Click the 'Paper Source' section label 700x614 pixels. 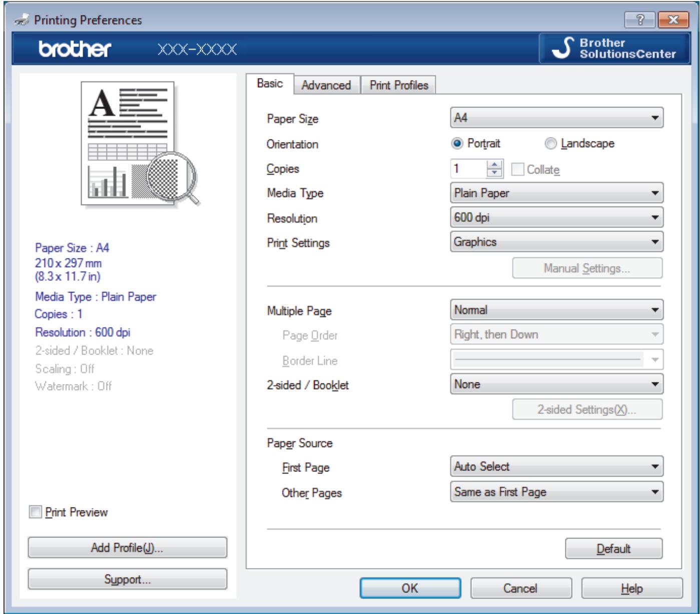[x=300, y=443]
